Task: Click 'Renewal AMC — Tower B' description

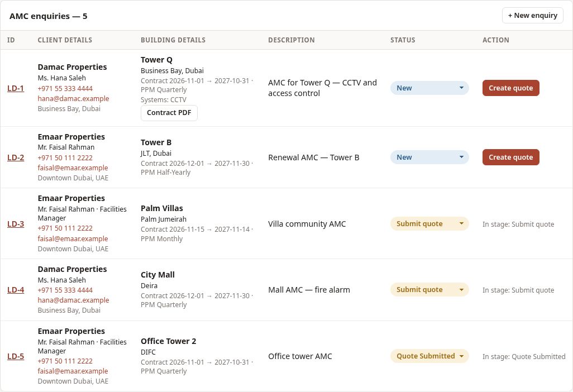Action: pyautogui.click(x=313, y=157)
